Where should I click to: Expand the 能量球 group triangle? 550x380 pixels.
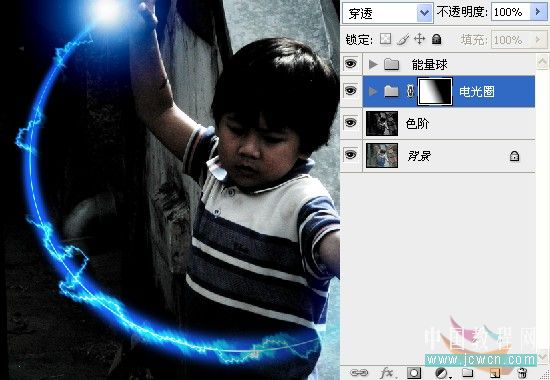[373, 64]
